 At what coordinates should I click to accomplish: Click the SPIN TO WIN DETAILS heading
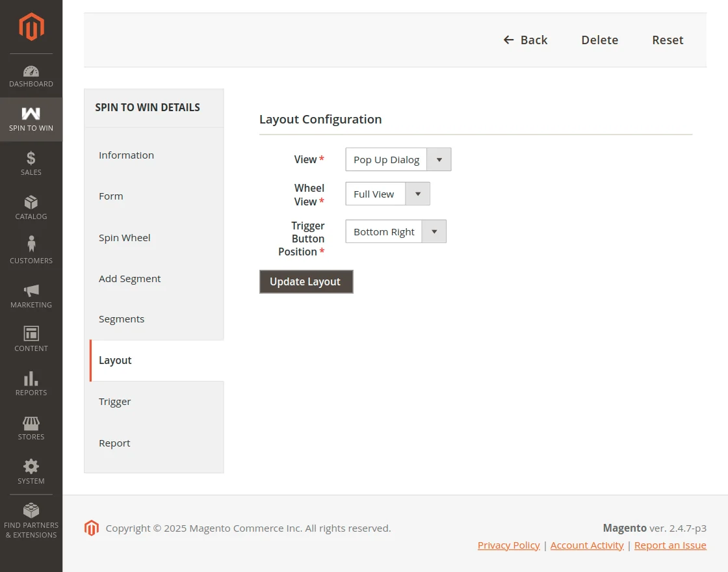click(148, 107)
